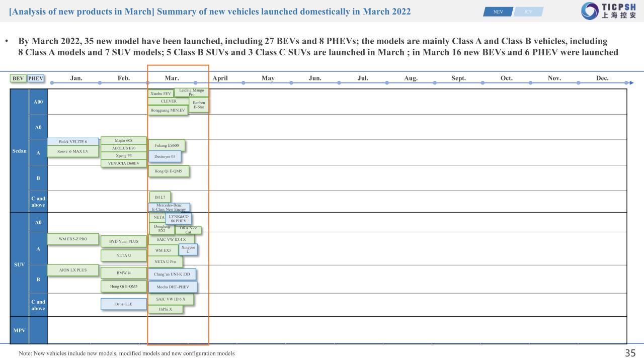Switch to the NEV tab

point(498,12)
